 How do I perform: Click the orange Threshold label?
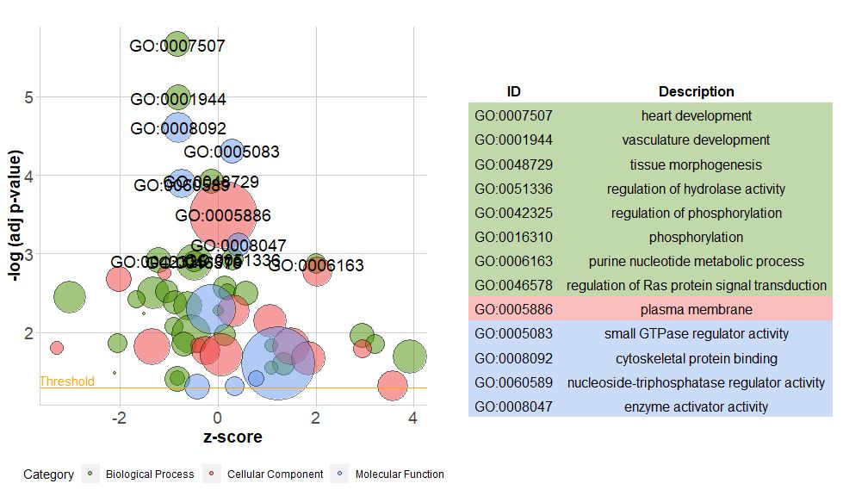coord(67,381)
